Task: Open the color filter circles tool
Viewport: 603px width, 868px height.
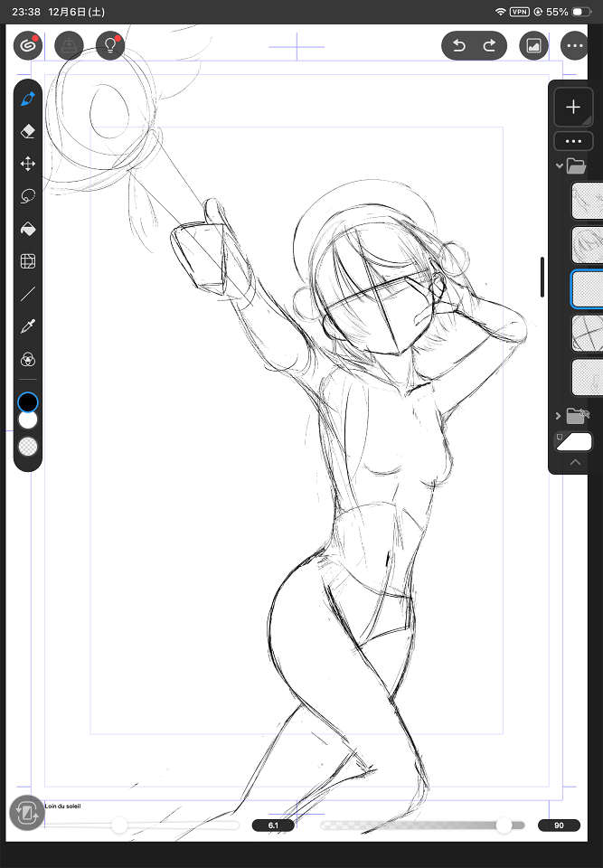Action: pyautogui.click(x=27, y=359)
